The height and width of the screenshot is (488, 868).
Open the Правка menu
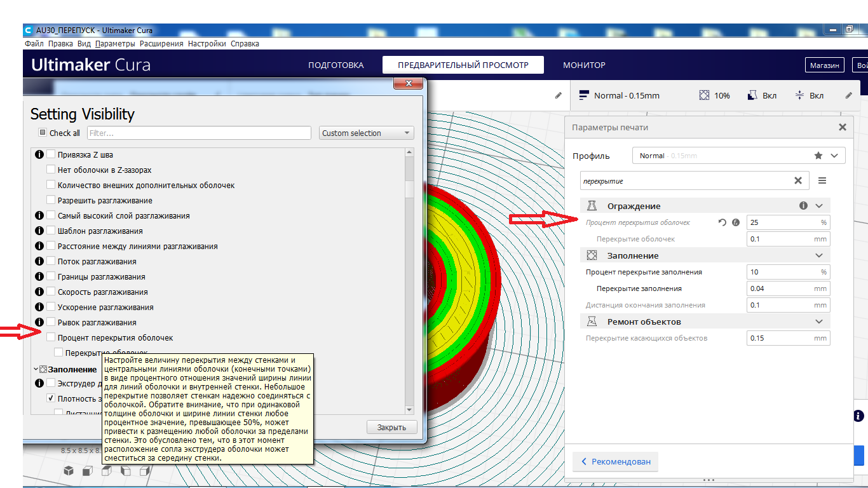coord(60,44)
